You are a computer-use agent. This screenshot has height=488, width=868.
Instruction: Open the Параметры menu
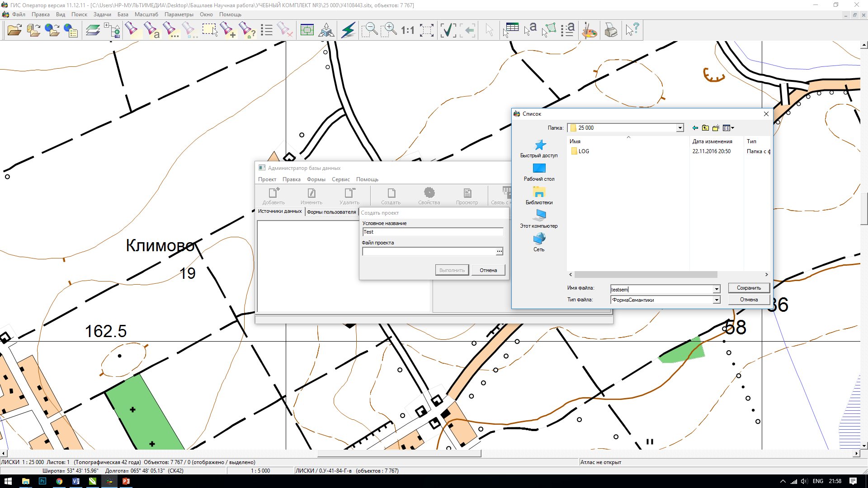(179, 14)
